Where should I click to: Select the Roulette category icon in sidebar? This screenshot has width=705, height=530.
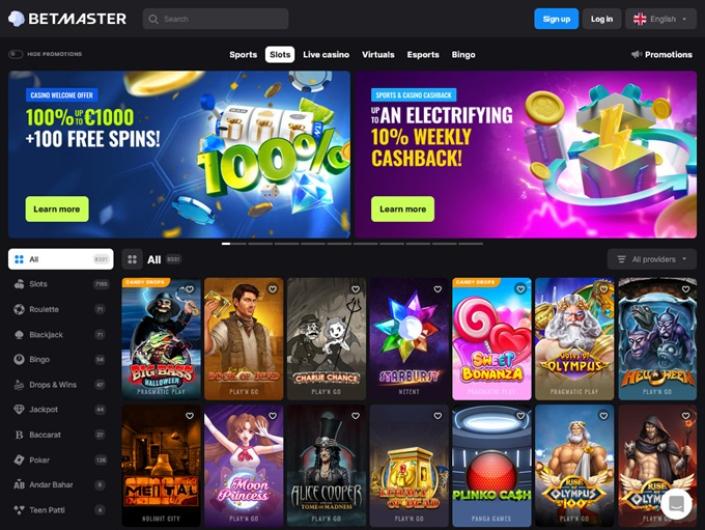point(19,309)
